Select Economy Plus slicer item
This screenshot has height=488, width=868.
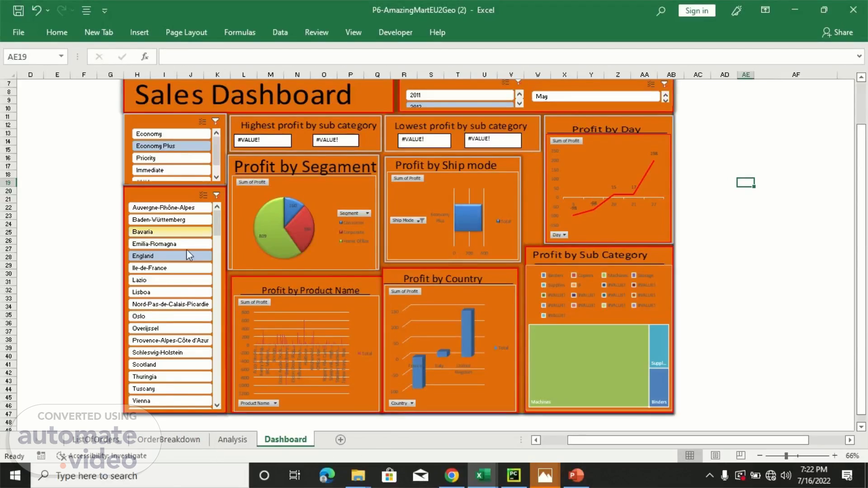click(171, 146)
